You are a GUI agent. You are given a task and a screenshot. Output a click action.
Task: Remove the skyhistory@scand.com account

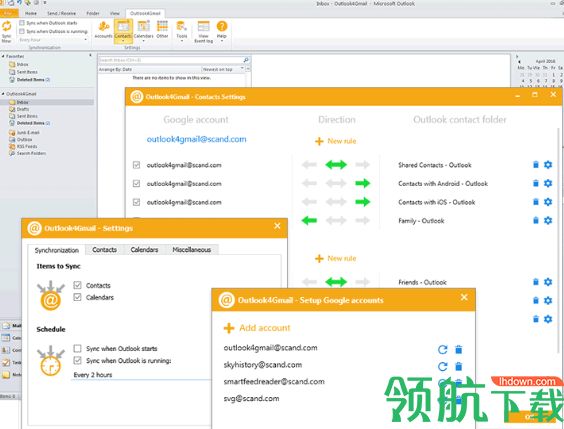pos(459,366)
